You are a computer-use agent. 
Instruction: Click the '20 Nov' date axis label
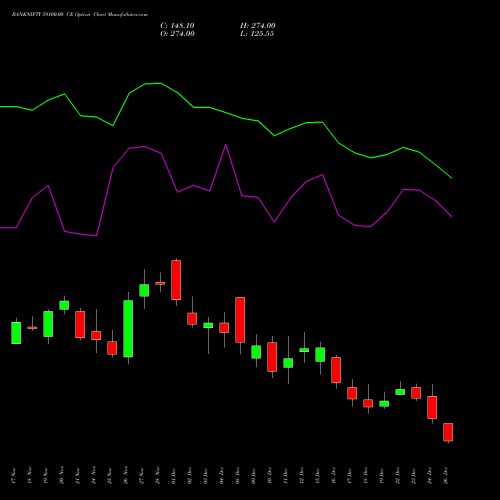coord(62,476)
